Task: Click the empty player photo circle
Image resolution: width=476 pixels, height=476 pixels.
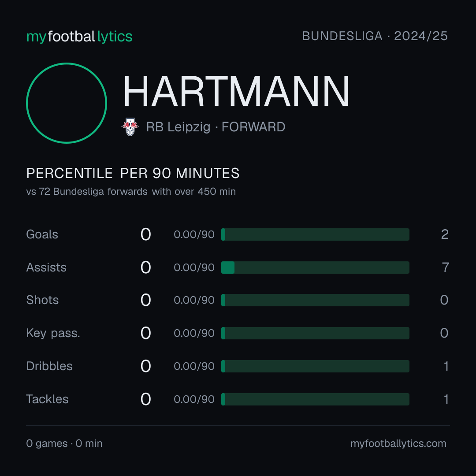Action: (x=67, y=103)
